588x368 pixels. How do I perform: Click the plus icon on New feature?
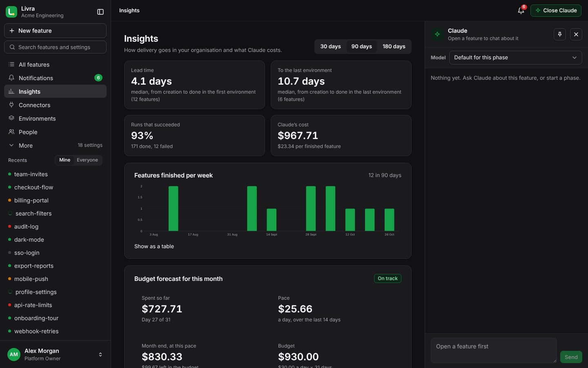pyautogui.click(x=12, y=31)
